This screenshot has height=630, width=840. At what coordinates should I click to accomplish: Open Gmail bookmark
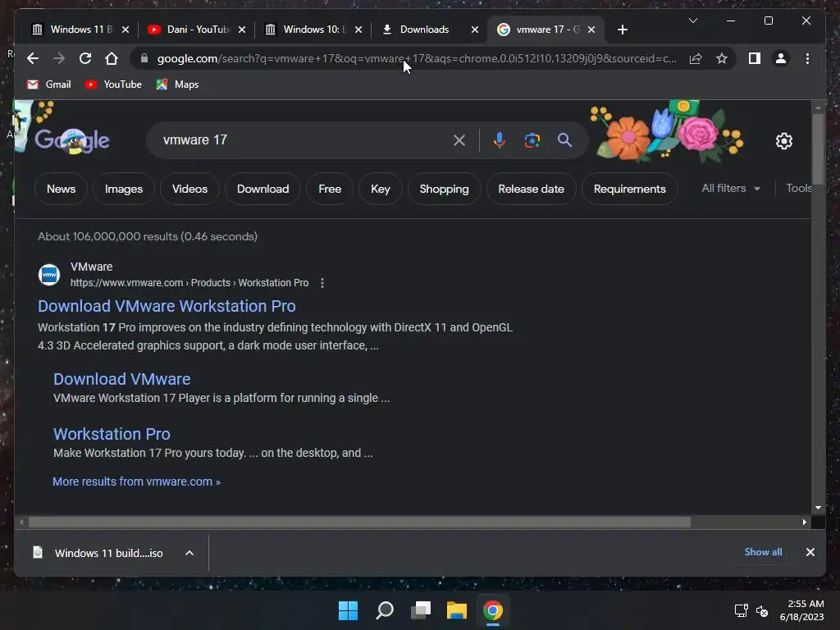tap(48, 84)
